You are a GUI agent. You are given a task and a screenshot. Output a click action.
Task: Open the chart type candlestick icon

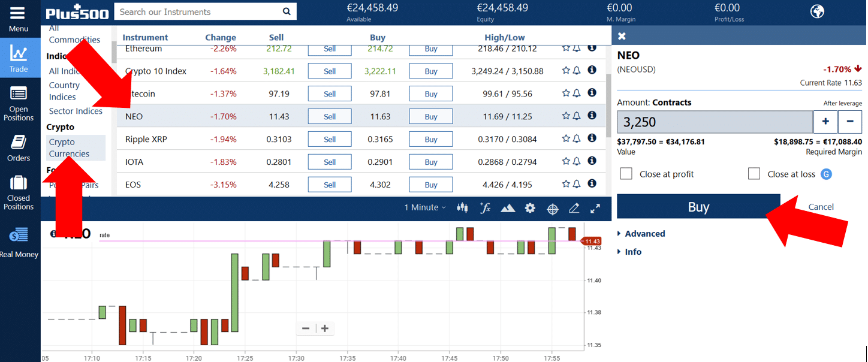(462, 208)
